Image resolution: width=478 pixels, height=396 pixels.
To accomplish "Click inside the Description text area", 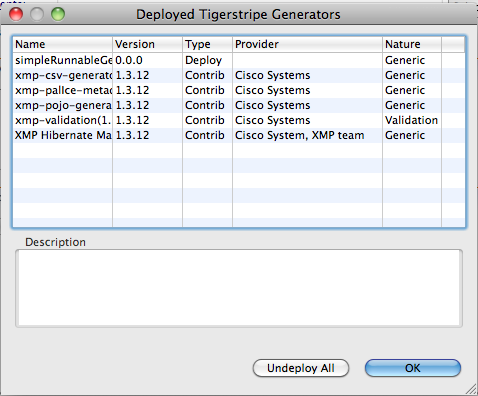I will pos(239,288).
